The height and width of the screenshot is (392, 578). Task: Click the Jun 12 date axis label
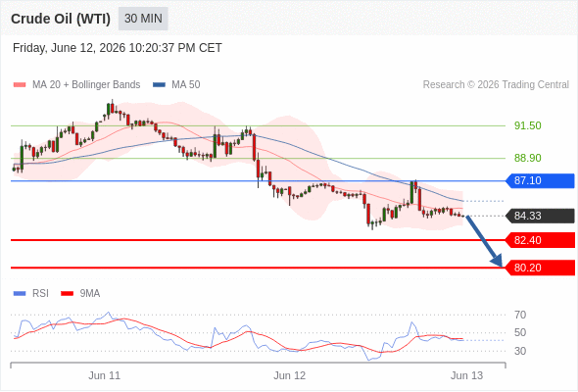289,375
